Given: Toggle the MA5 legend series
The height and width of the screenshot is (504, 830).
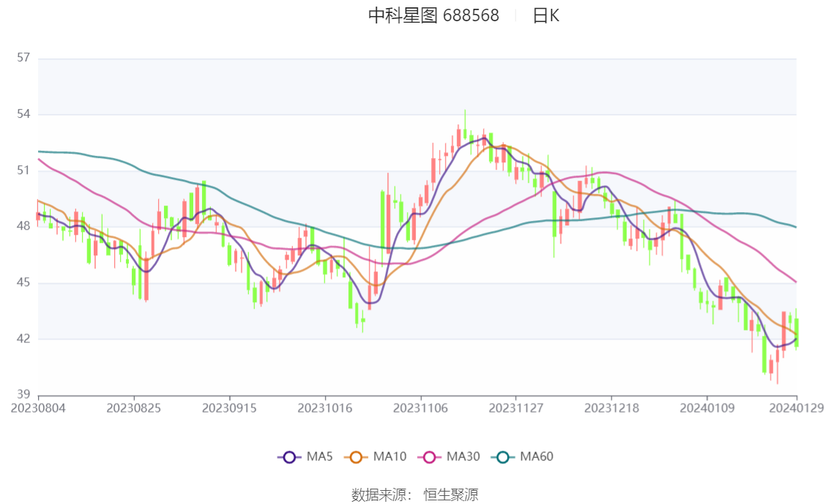Looking at the screenshot, I should click(305, 456).
